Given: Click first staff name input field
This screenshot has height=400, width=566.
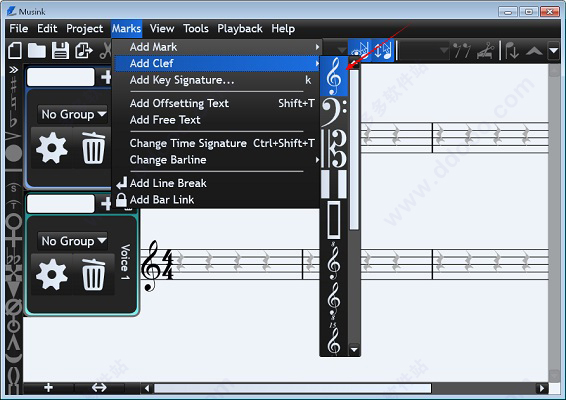Looking at the screenshot, I should (61, 77).
